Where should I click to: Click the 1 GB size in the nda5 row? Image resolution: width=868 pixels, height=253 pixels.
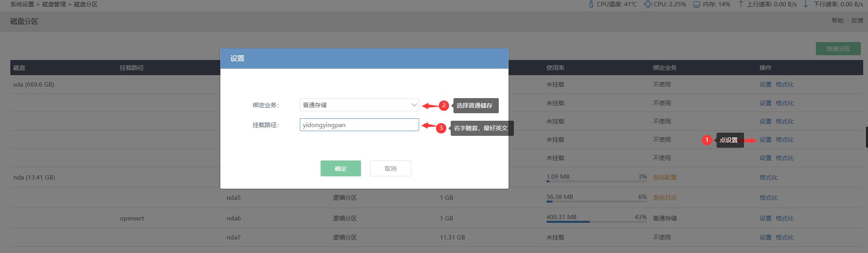click(447, 198)
